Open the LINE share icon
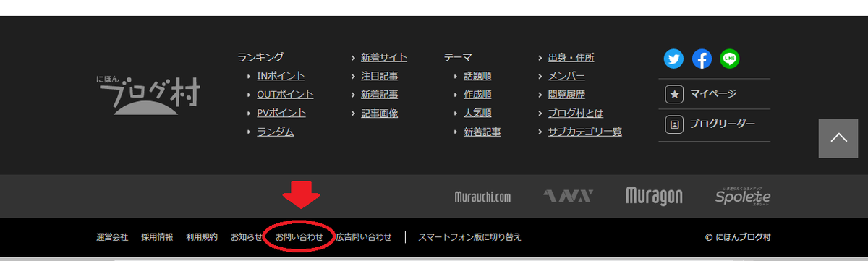This screenshot has height=261, width=868. (730, 59)
